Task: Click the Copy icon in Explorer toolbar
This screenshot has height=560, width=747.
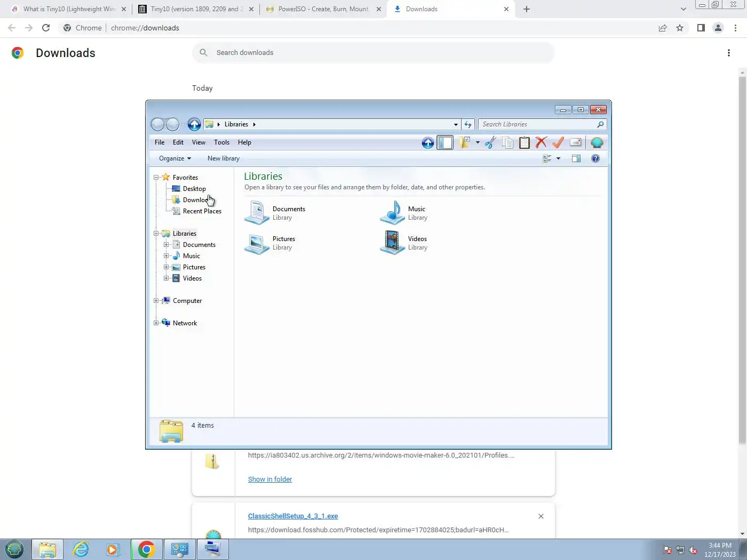Action: [507, 142]
